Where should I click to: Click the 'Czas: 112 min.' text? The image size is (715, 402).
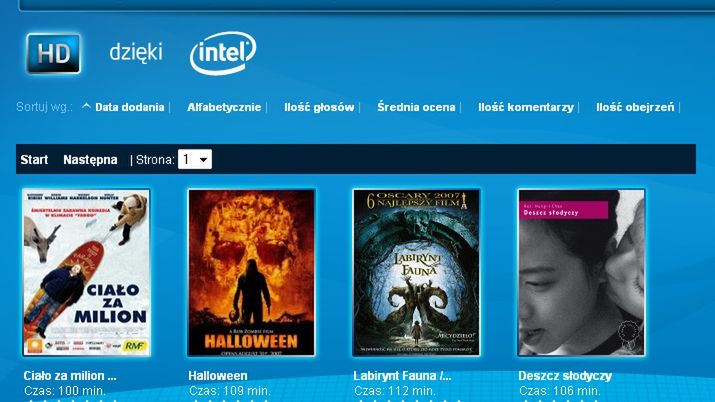coord(395,391)
